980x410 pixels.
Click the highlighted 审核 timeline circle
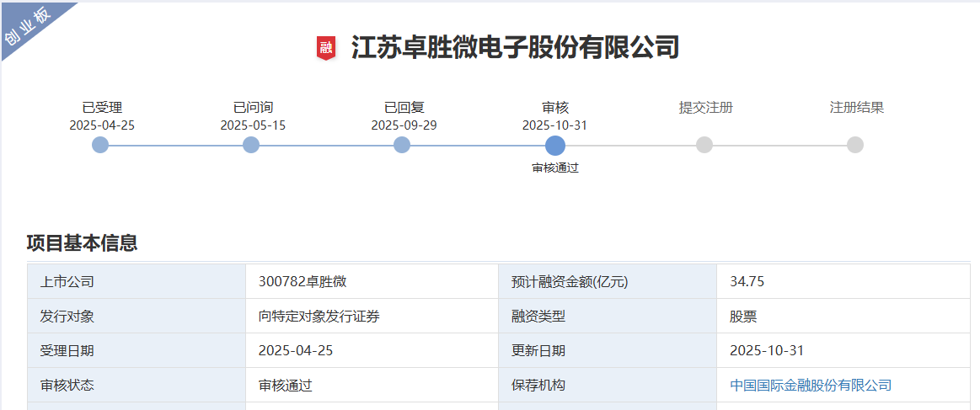(x=554, y=145)
